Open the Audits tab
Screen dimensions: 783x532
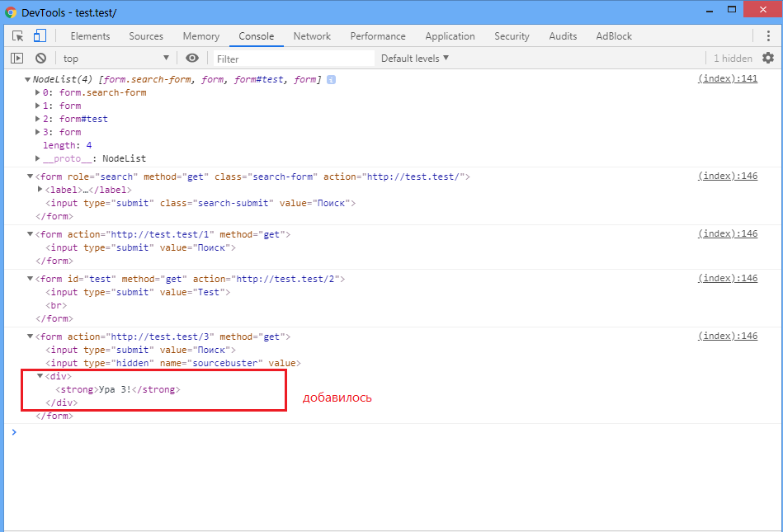click(x=563, y=36)
